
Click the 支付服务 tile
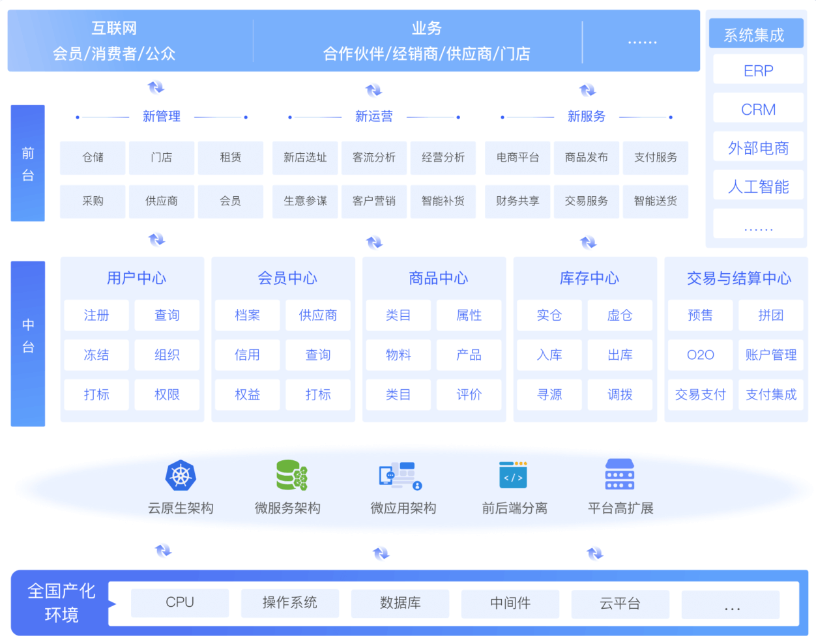pos(656,157)
